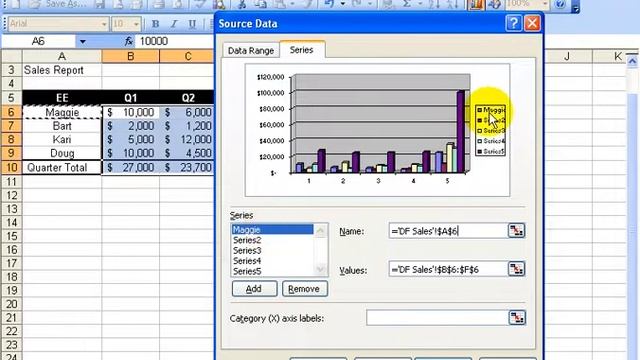Open the Name Box dropdown arrow
The width and height of the screenshot is (640, 360).
tap(82, 41)
